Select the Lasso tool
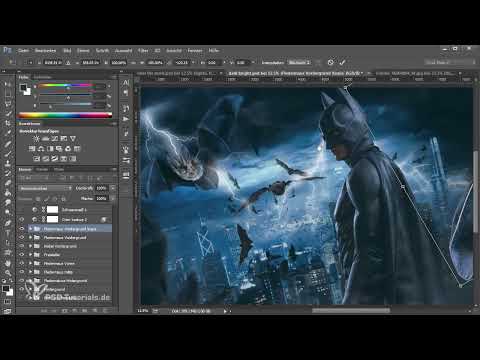Image resolution: width=480 pixels, height=360 pixels. pos(8,104)
